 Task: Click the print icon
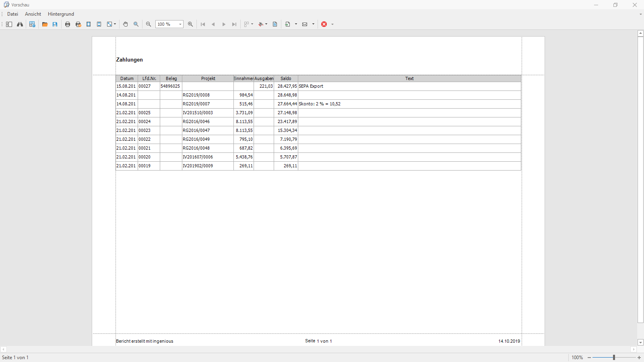(x=68, y=24)
